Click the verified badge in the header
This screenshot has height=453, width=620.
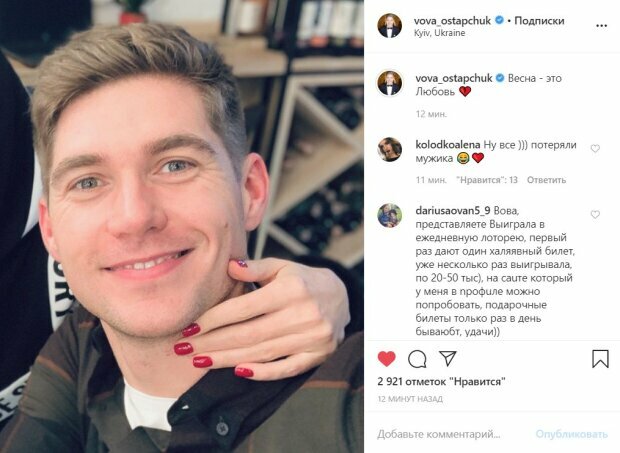click(499, 20)
